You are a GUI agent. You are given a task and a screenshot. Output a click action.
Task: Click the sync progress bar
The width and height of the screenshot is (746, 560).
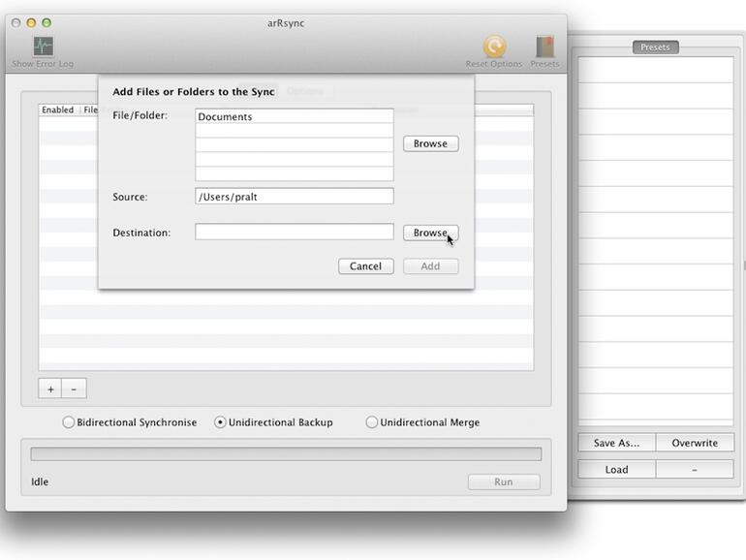pyautogui.click(x=286, y=453)
